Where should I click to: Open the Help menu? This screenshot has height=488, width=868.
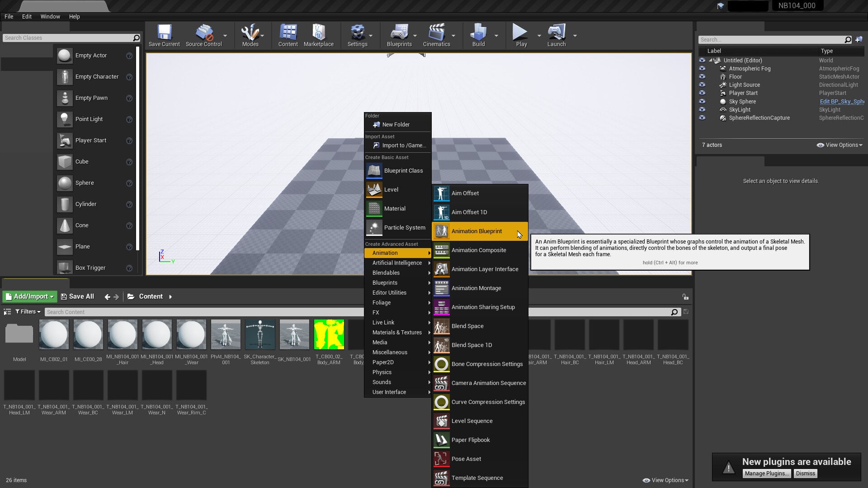(74, 16)
